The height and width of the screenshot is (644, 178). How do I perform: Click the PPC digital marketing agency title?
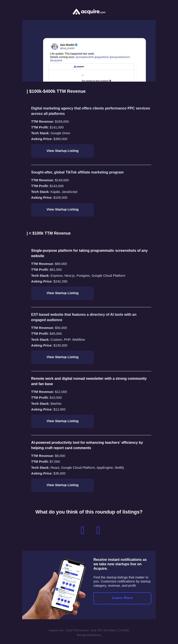tap(91, 111)
